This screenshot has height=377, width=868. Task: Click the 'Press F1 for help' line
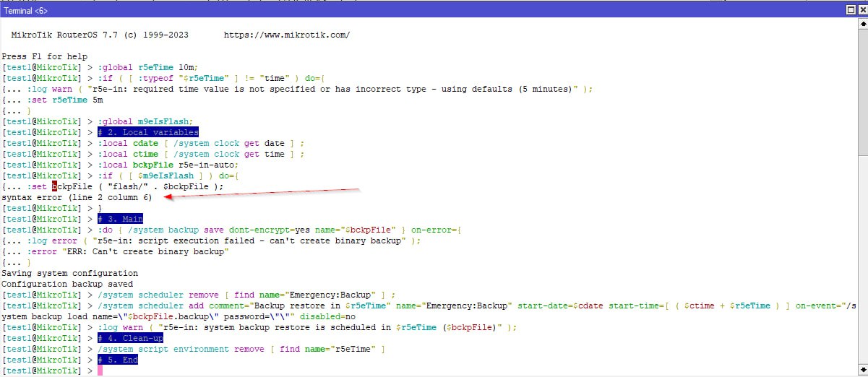[45, 56]
